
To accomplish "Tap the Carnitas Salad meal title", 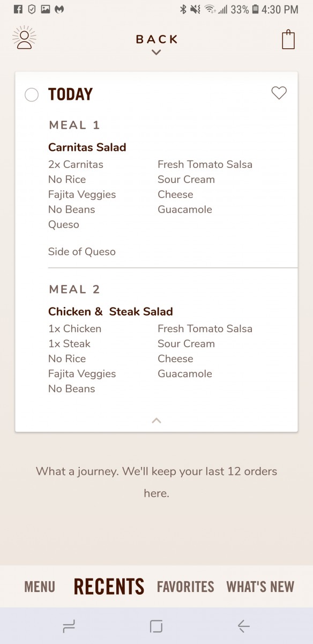I will [x=87, y=147].
